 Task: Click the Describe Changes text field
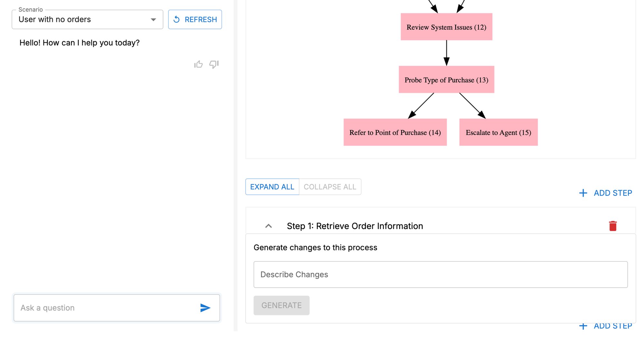click(440, 274)
